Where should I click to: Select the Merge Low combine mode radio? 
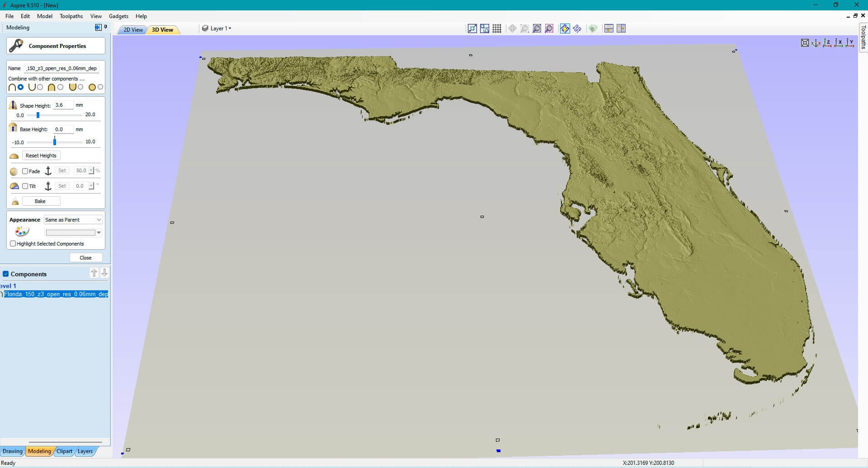point(80,87)
